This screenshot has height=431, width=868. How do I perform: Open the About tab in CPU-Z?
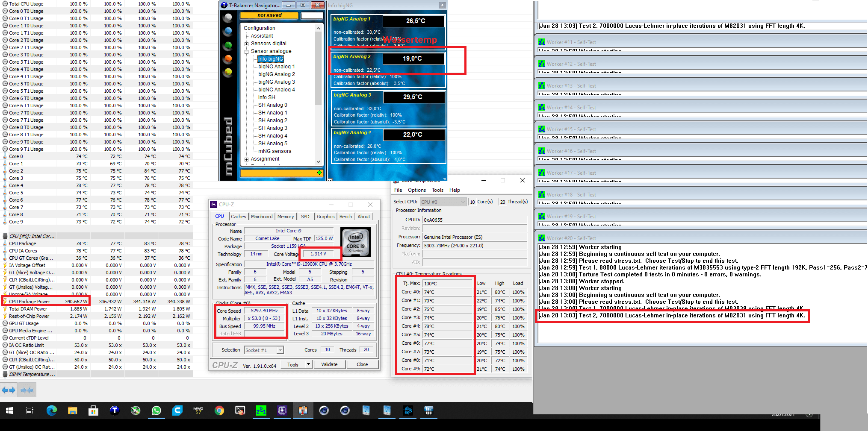(x=364, y=217)
